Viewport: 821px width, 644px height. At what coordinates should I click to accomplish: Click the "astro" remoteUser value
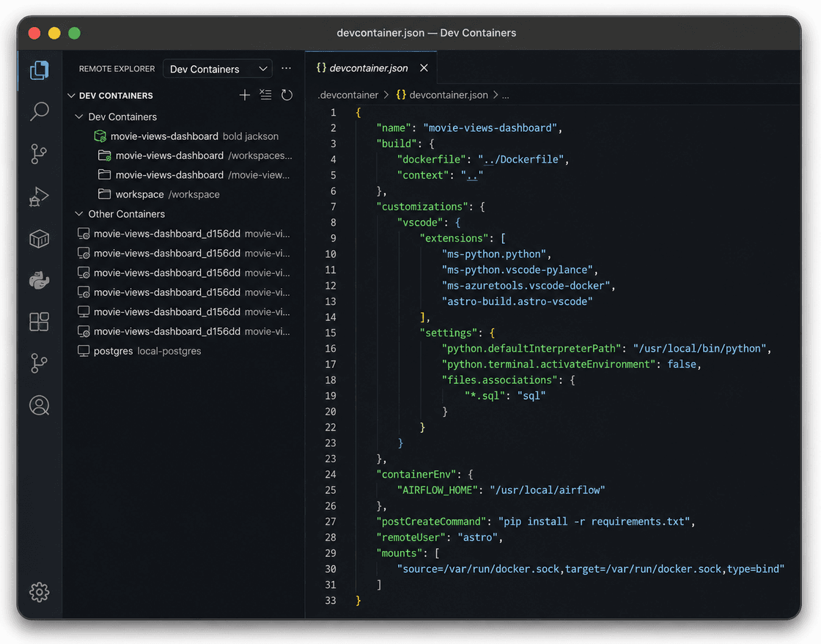pos(477,537)
